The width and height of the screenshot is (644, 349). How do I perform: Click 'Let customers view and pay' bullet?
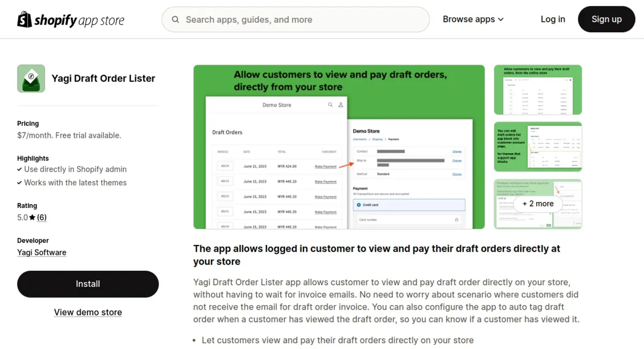coord(338,340)
